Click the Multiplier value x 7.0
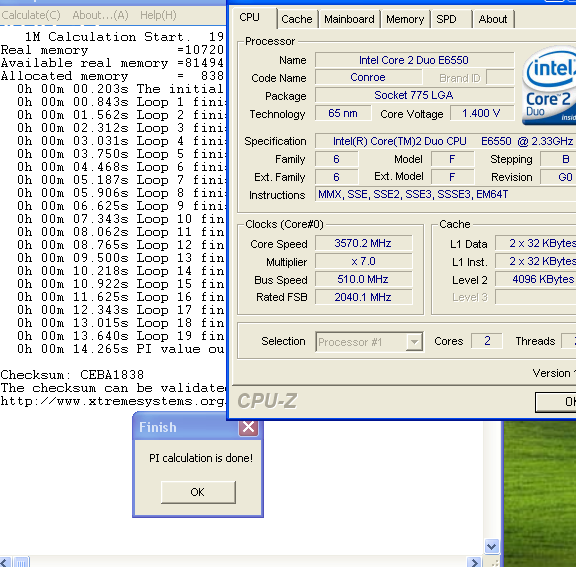576x567 pixels. pos(363,261)
